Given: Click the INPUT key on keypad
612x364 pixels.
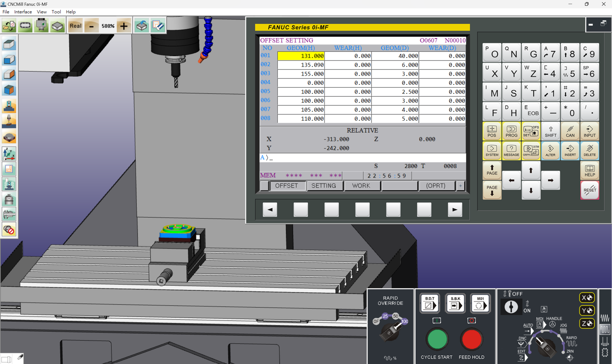Looking at the screenshot, I should (590, 131).
